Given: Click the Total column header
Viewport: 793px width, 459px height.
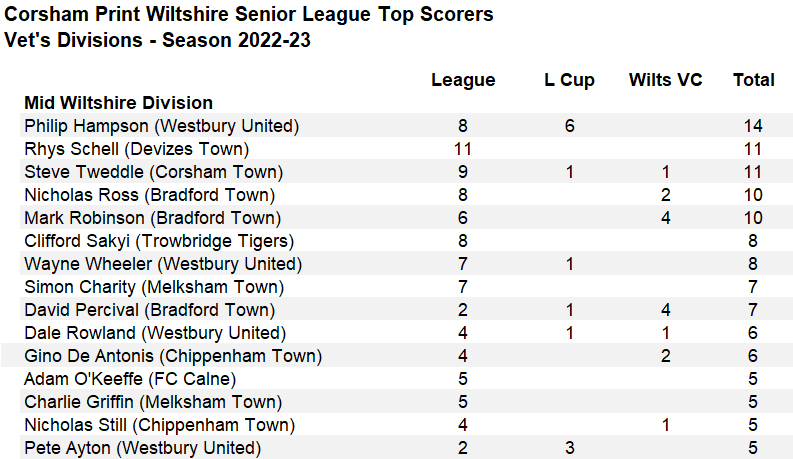Looking at the screenshot, I should point(754,80).
